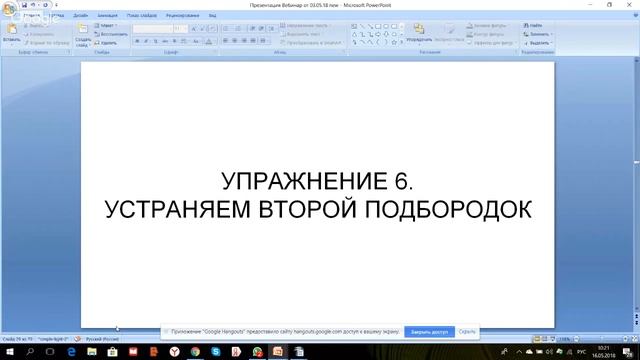640x360 pixels.
Task: Open the Анимация ribbon tab
Action: tap(107, 16)
